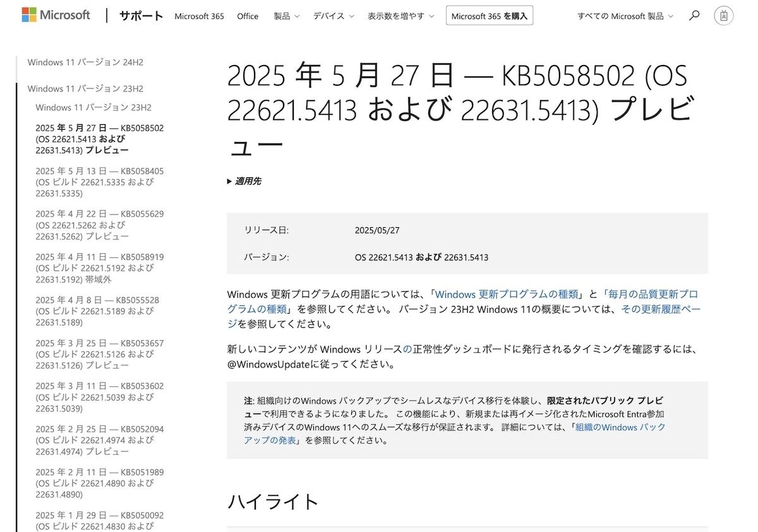This screenshot has width=758, height=532.
Task: Expand the 表示数を増やす dropdown
Action: 400,16
